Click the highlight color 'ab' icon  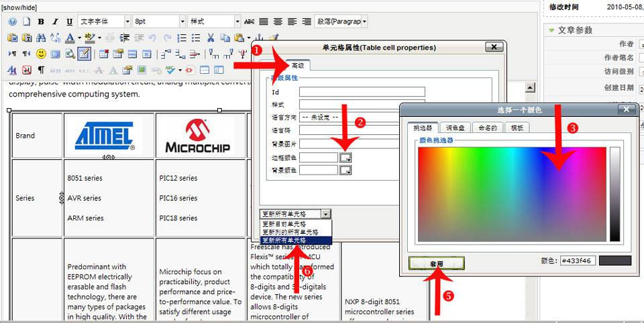[x=89, y=38]
